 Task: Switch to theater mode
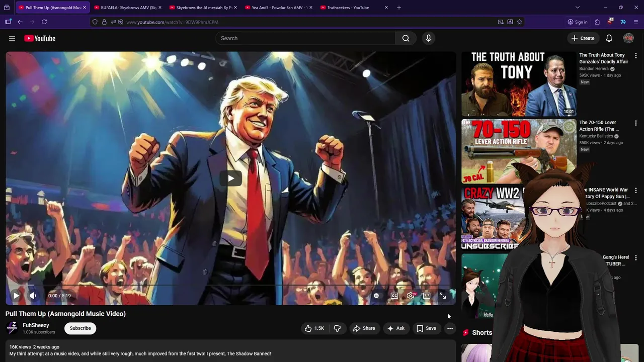pos(427,296)
